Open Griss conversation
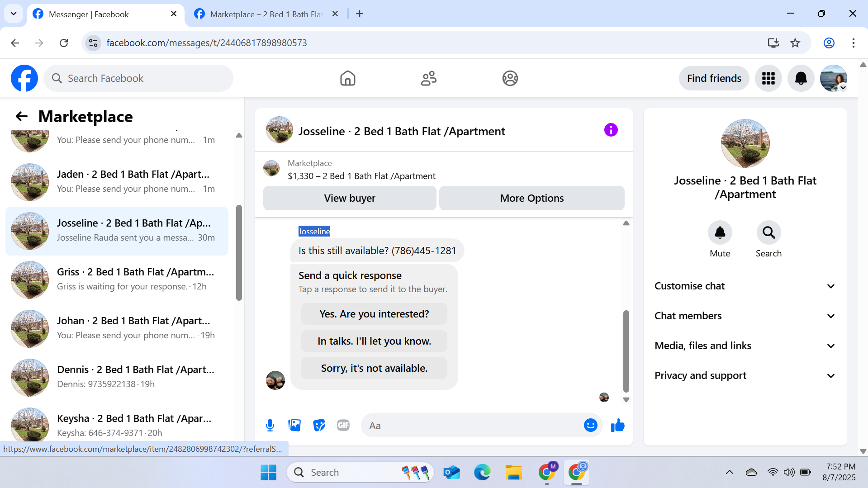The height and width of the screenshot is (488, 868). (117, 280)
